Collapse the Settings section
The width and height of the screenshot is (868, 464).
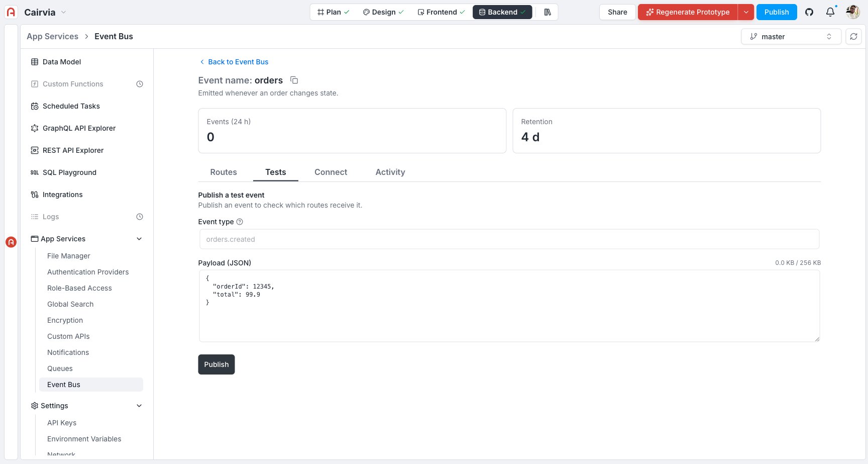pyautogui.click(x=139, y=406)
